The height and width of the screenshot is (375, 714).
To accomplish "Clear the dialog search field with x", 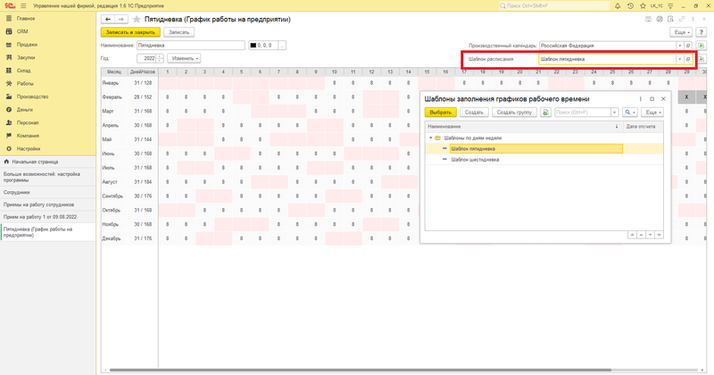I will [x=614, y=112].
